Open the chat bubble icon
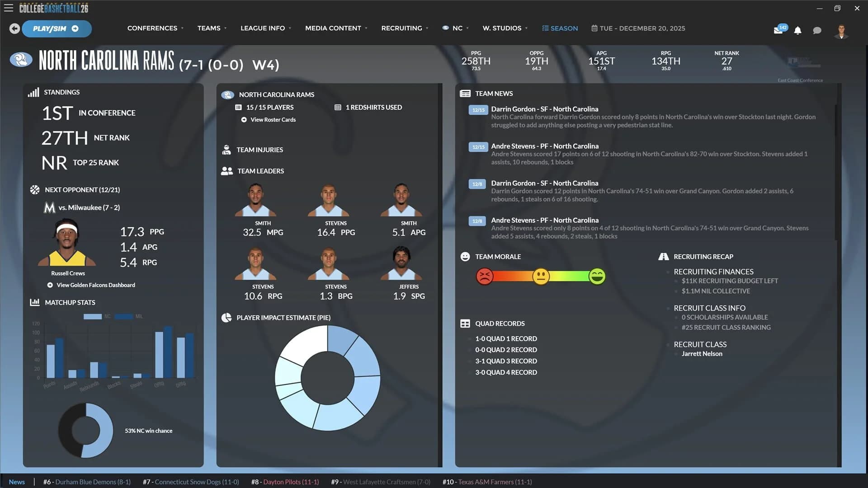This screenshot has width=868, height=488. 817,30
